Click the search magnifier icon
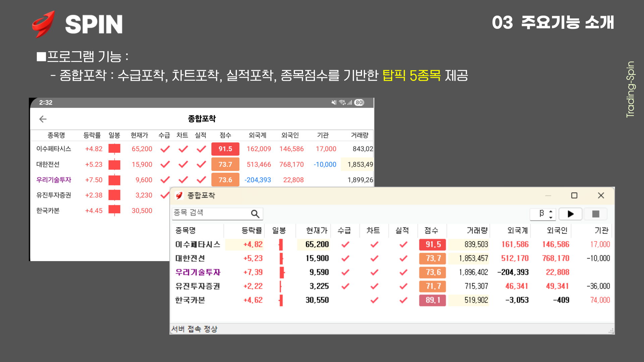This screenshot has width=644, height=362. pyautogui.click(x=255, y=214)
